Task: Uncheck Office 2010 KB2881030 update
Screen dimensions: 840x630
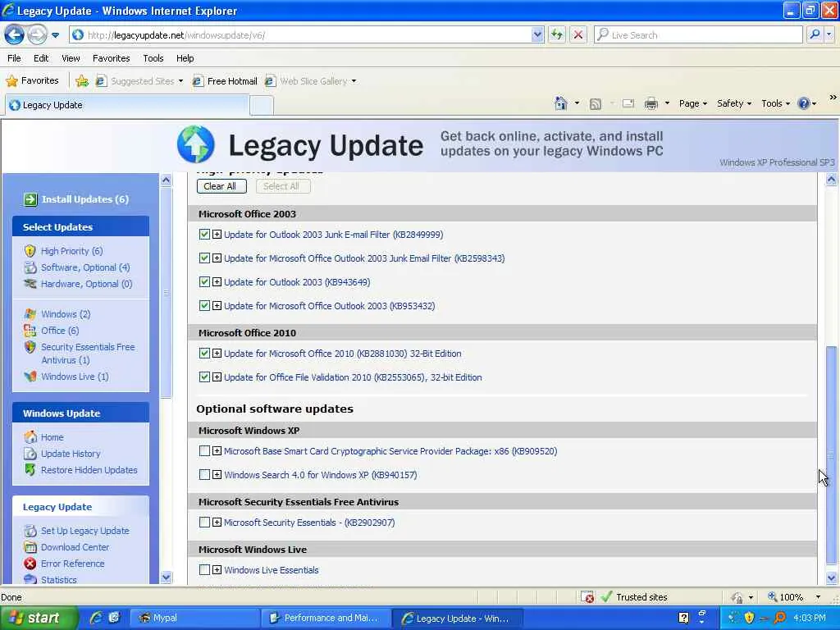Action: pyautogui.click(x=204, y=353)
